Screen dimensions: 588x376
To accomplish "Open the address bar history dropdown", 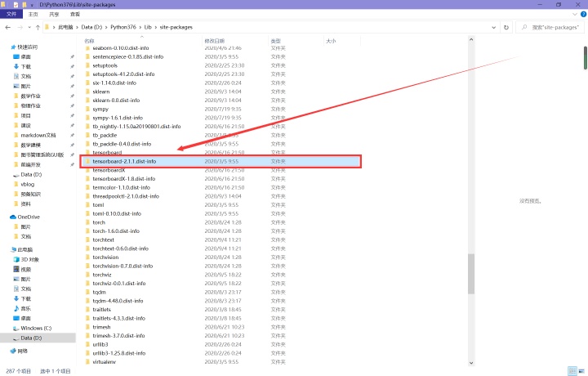I will [x=493, y=28].
